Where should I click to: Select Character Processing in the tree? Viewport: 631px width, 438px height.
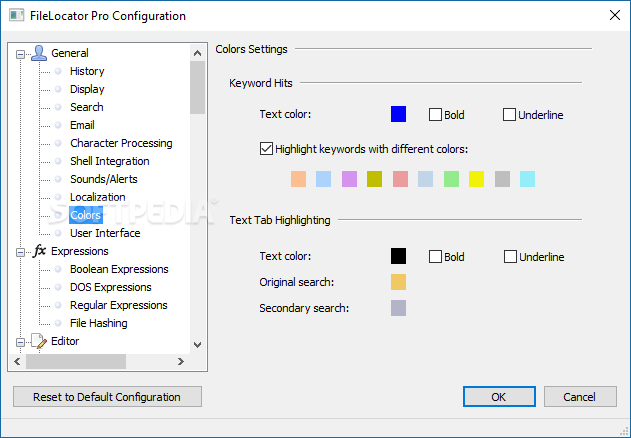121,143
